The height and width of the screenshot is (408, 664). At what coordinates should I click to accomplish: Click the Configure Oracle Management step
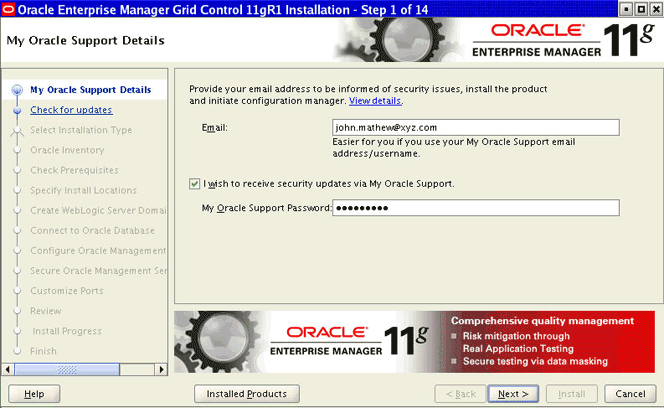coord(98,251)
